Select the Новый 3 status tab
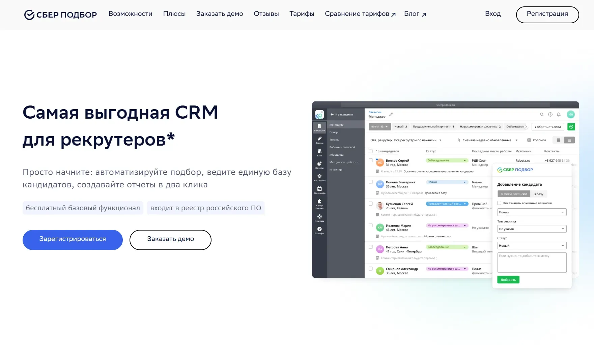Viewport: 594px width, 364px height. 401,127
